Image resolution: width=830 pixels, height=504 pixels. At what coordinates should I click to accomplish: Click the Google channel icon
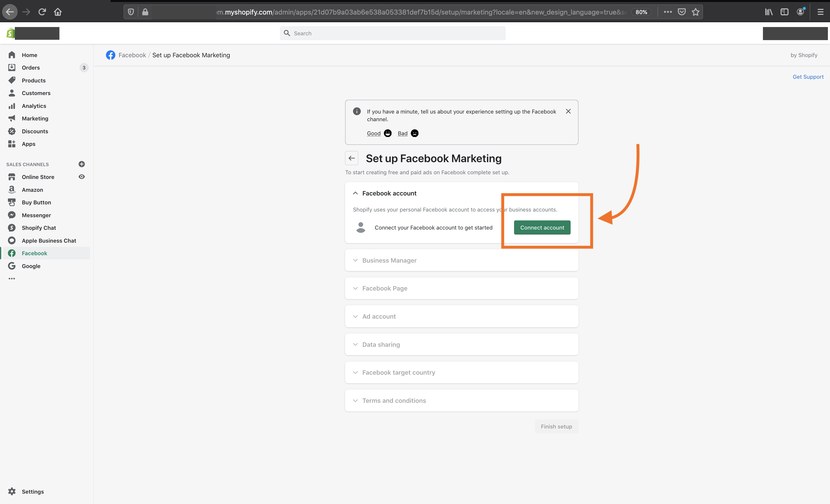pyautogui.click(x=12, y=266)
